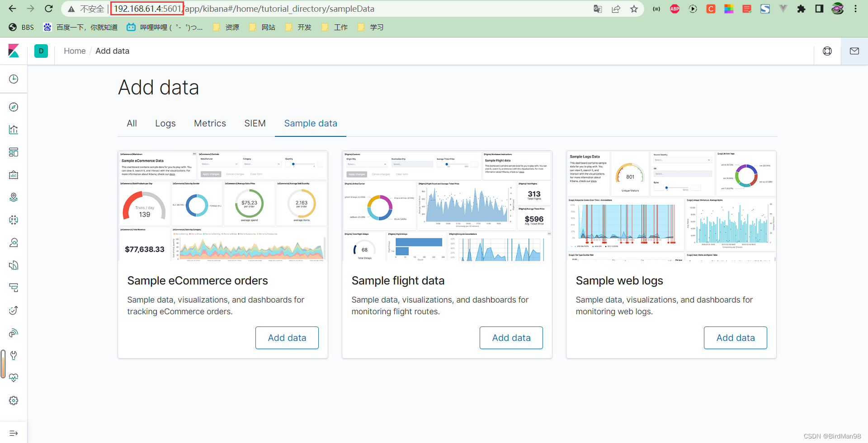The height and width of the screenshot is (443, 868).
Task: Click browser back arrow
Action: pyautogui.click(x=12, y=9)
